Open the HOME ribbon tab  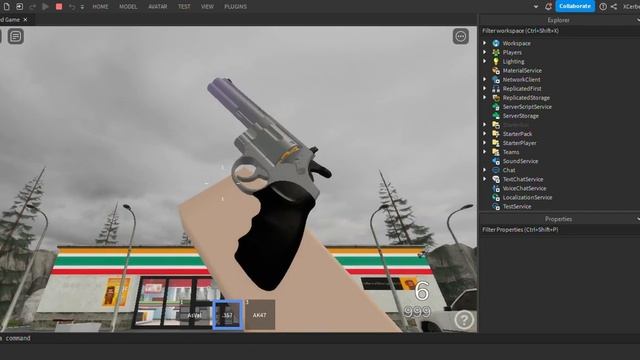100,7
